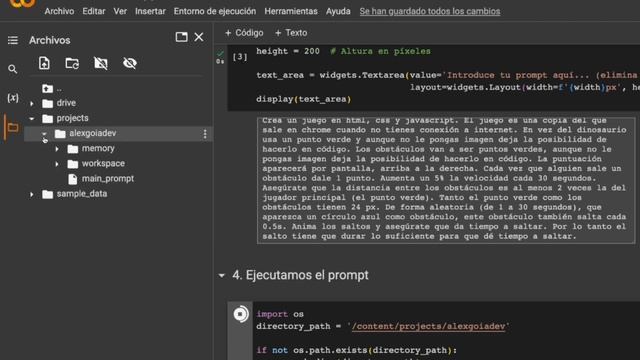Viewport: 640px width, 360px height.
Task: Click the /content/projects/alexgoiadev path link
Action: (428, 327)
